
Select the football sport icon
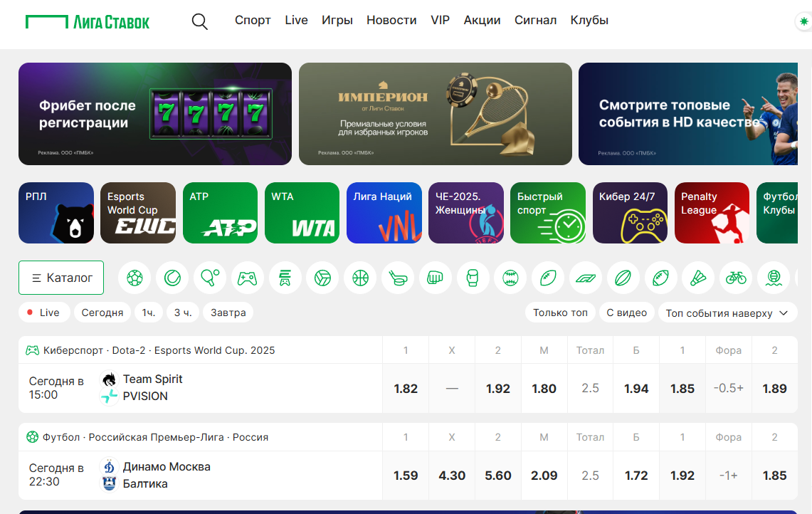[x=135, y=278]
